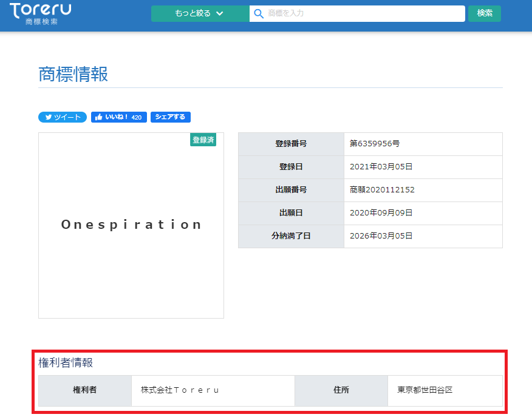This screenshot has height=420, width=532.
Task: Select the registration date 2021年03月05日
Action: coord(381,167)
